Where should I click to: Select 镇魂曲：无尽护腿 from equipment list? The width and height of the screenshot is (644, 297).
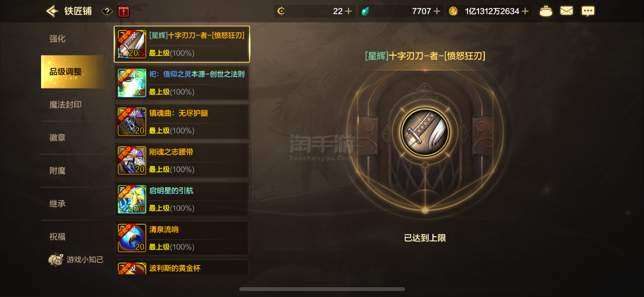coord(182,122)
